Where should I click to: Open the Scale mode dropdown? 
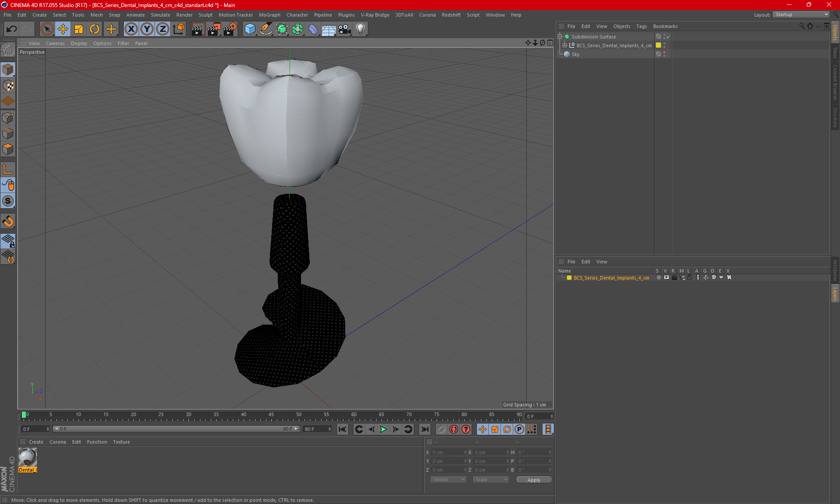point(491,479)
